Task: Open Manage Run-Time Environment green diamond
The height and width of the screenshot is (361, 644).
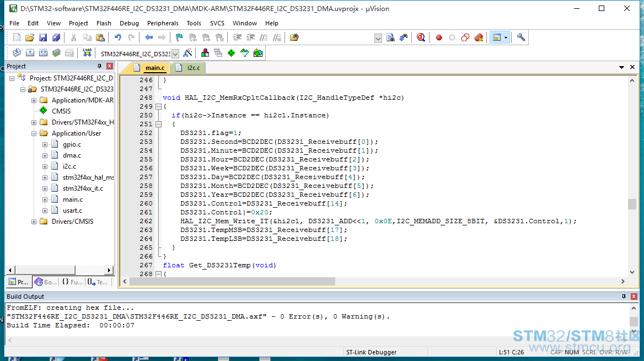Action: click(231, 52)
